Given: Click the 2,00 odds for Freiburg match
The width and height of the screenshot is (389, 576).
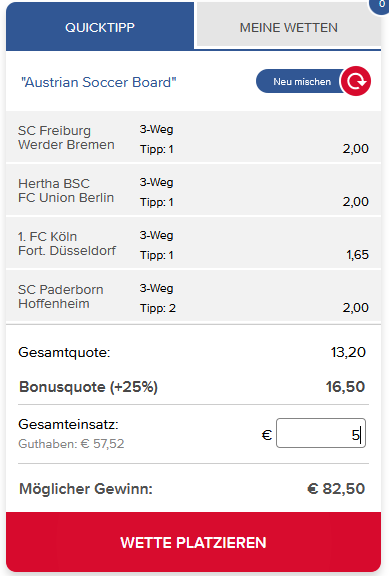Looking at the screenshot, I should click(356, 148).
